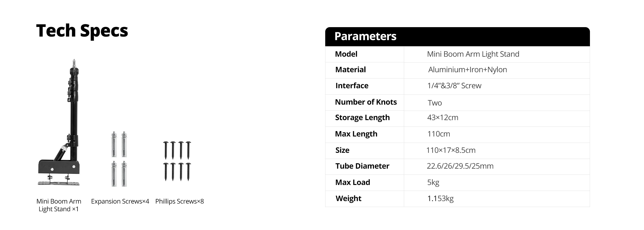Select the "Light Stand ×1" caption under the photo

(x=58, y=209)
